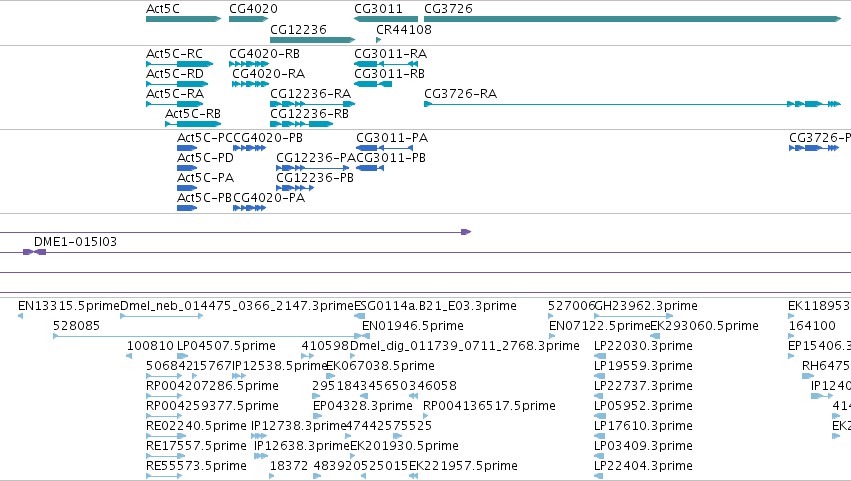Select the CG3011-PB protein label
851x481 pixels.
[x=391, y=158]
